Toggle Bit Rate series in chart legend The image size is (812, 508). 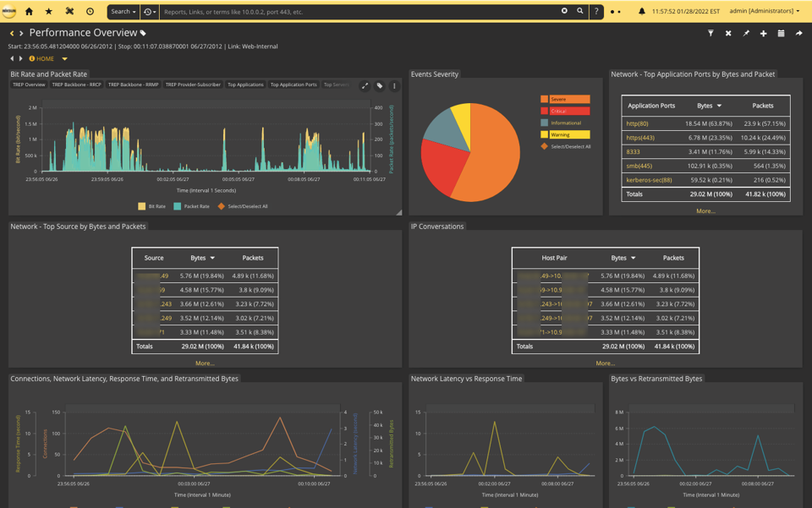pyautogui.click(x=152, y=206)
